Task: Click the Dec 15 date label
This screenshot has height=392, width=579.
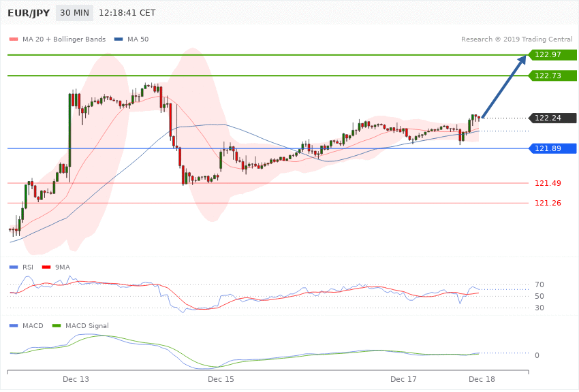Action: coord(221,380)
